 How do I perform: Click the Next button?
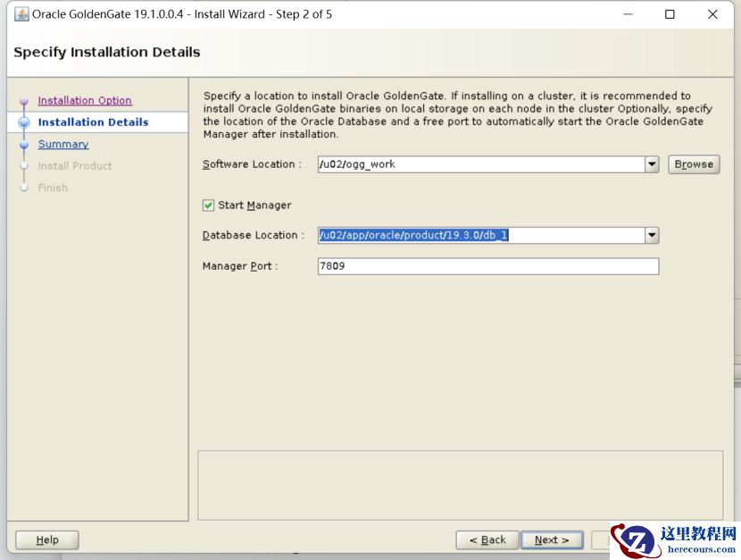(x=552, y=539)
